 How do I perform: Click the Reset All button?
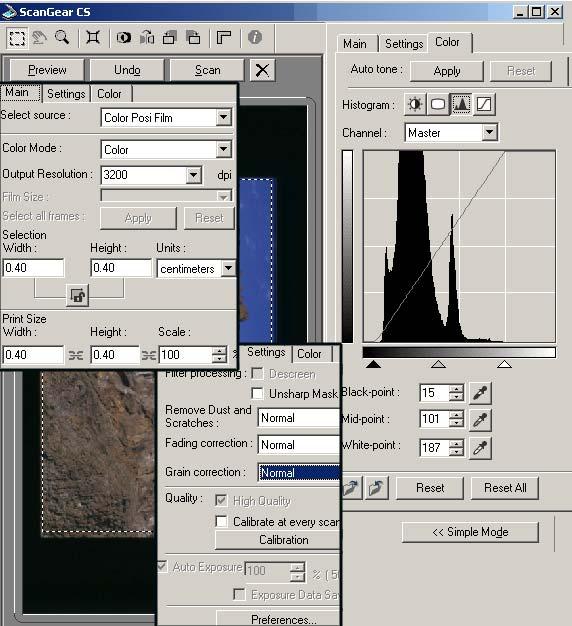(505, 488)
